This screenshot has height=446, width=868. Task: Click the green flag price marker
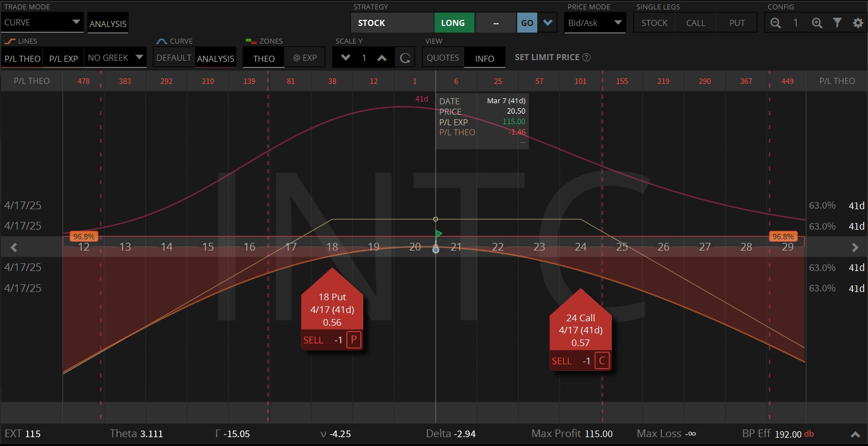[x=438, y=235]
